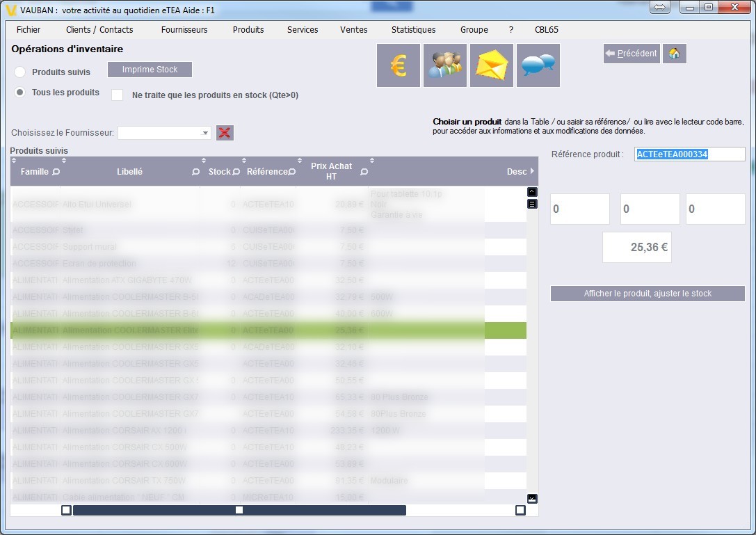This screenshot has width=756, height=535.
Task: Open the chat speech bubbles icon
Action: point(538,65)
